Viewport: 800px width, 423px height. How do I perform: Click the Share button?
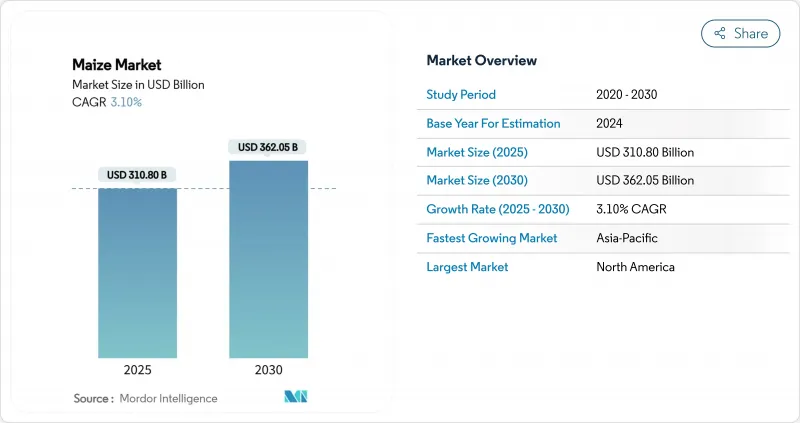pos(741,33)
